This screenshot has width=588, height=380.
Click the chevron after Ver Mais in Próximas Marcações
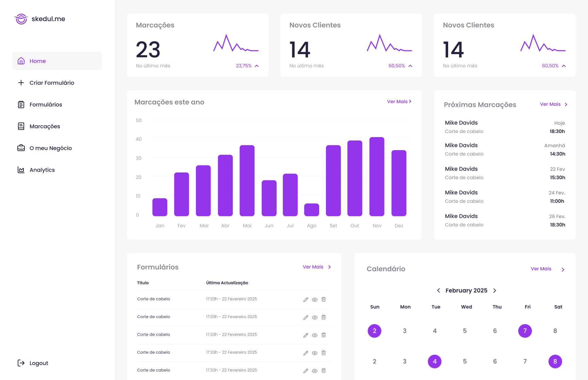[566, 104]
